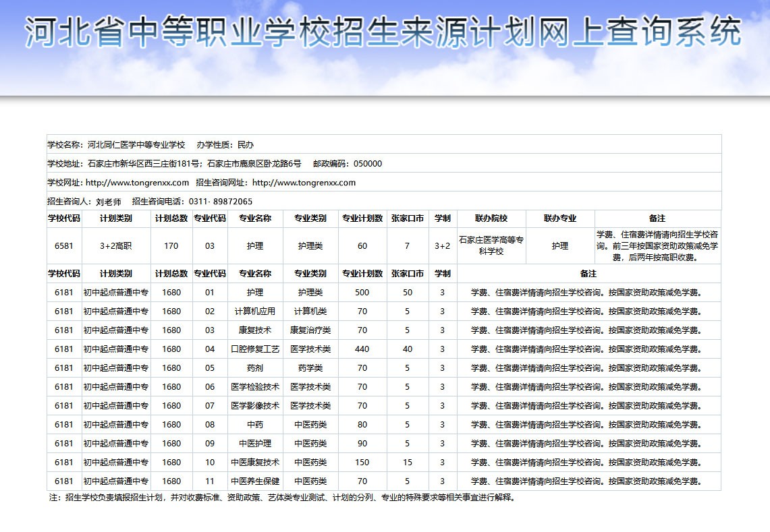The width and height of the screenshot is (770, 532).
Task: Click the footnote starting with 注：招生学校负责填报
Action: pos(282,498)
